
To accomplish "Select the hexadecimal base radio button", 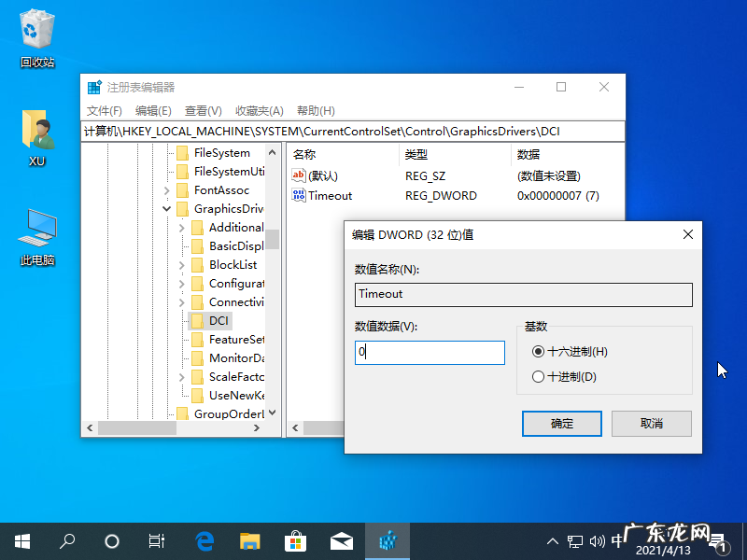I will (x=538, y=352).
